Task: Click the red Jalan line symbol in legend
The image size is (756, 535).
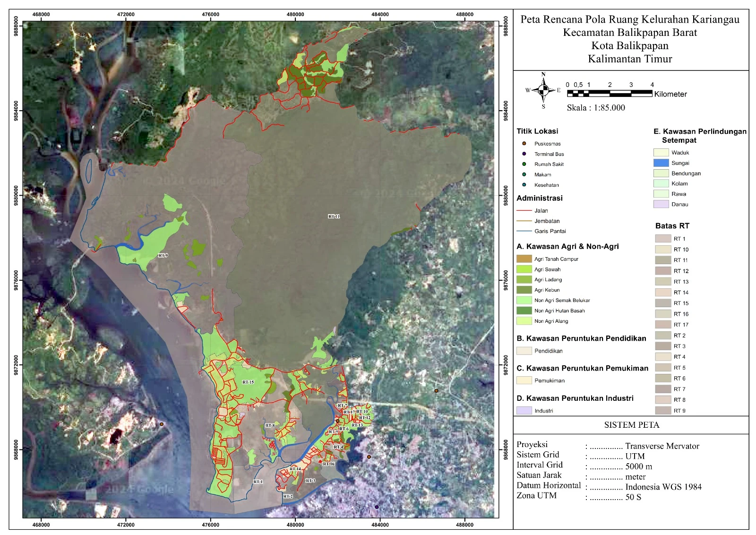Action: pyautogui.click(x=524, y=210)
